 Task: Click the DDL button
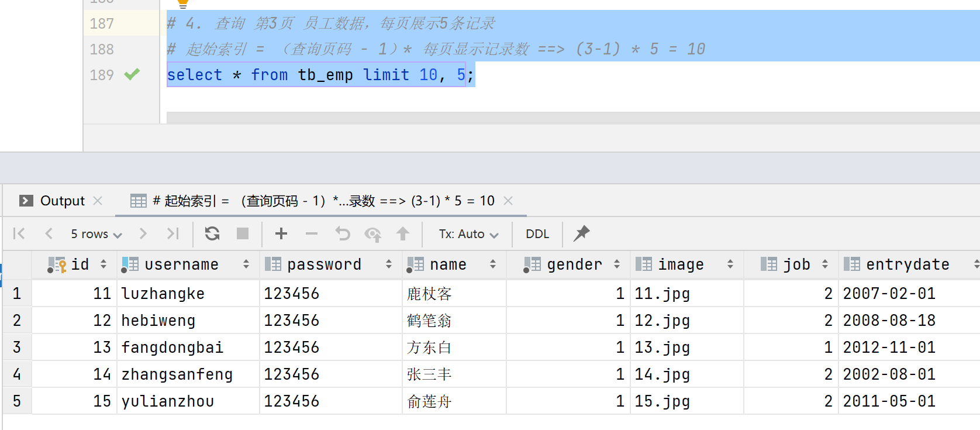tap(537, 234)
